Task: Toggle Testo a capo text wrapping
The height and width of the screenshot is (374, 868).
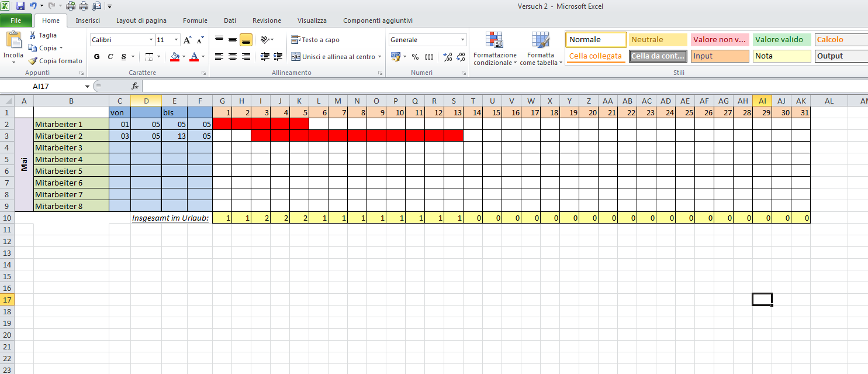Action: click(315, 40)
